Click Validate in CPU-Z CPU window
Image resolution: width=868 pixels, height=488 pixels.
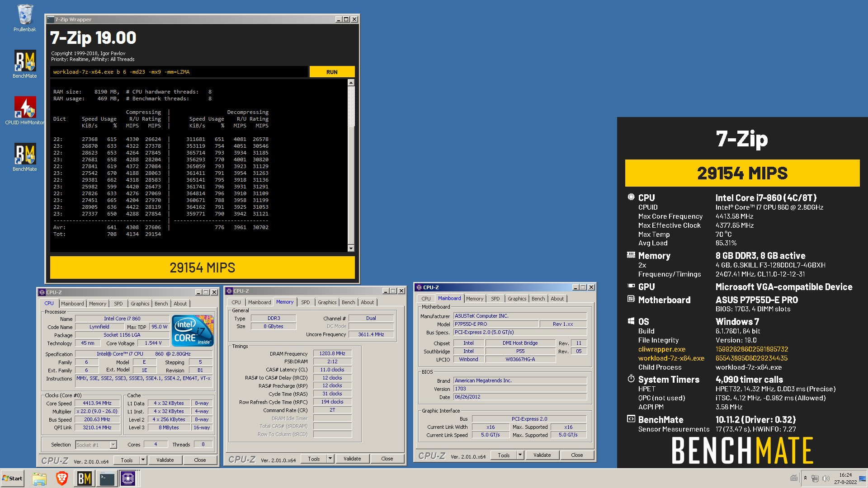pyautogui.click(x=165, y=460)
